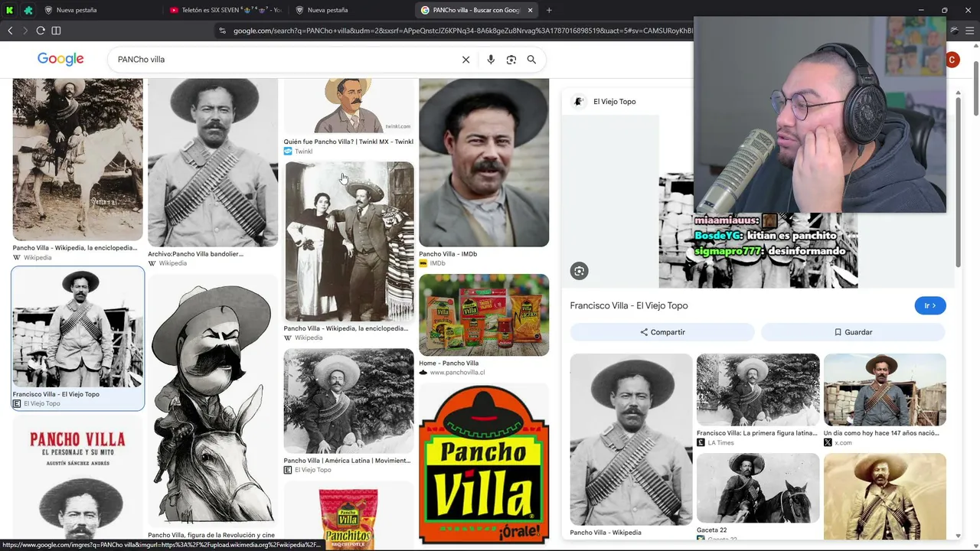Screen dimensions: 980x551
Task: Search inside the preview image with Lens
Action: point(580,271)
